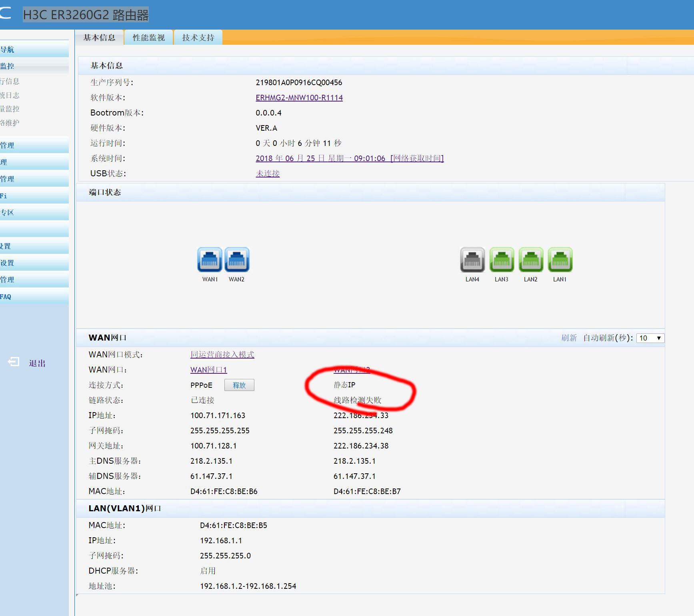The image size is (694, 616).
Task: Select subnet mask 255.255.255.248
Action: [x=363, y=431]
